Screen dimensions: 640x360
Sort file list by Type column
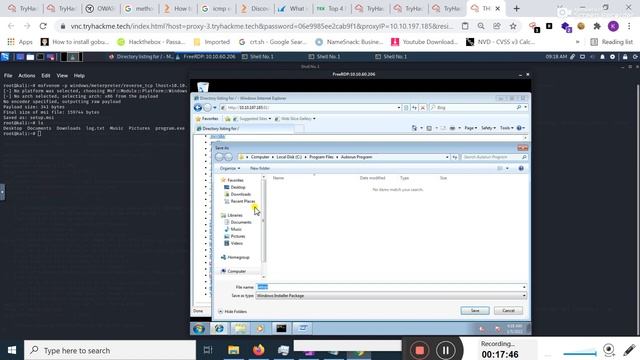[404, 178]
